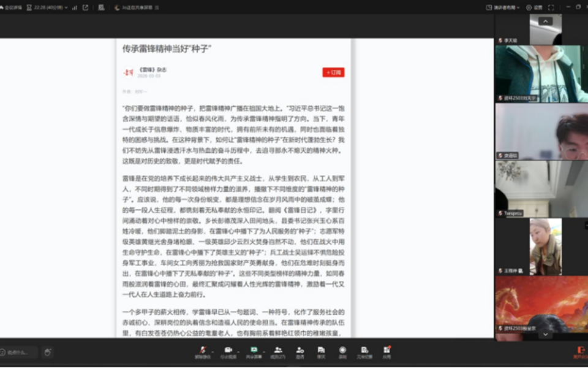This screenshot has width=588, height=368.
Task: Click the emoji reaction hand icon
Action: [48, 352]
